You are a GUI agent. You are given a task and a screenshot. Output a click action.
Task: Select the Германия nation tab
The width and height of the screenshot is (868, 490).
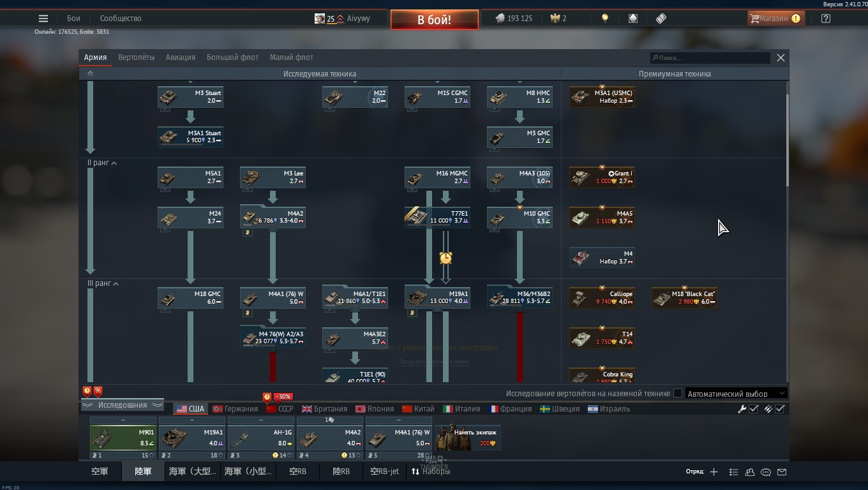point(236,409)
